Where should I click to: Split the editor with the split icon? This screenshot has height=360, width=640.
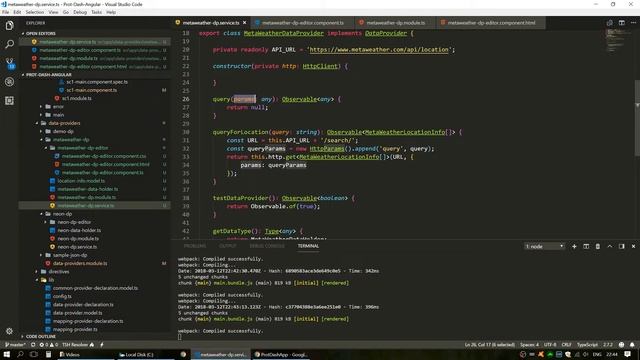point(622,23)
